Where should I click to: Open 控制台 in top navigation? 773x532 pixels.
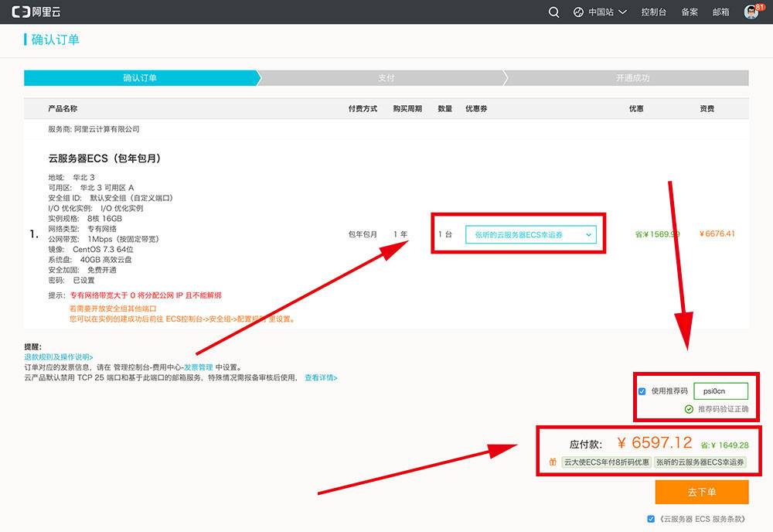pos(653,12)
